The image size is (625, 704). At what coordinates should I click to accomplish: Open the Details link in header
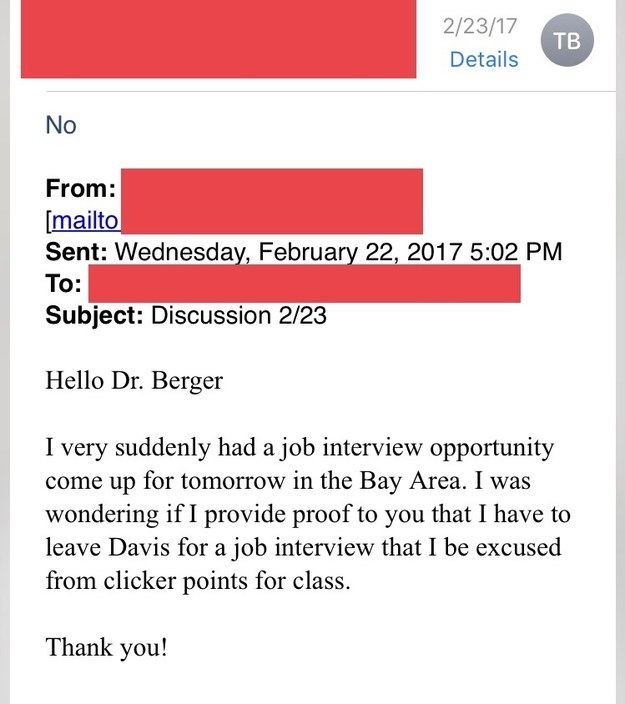[x=484, y=60]
